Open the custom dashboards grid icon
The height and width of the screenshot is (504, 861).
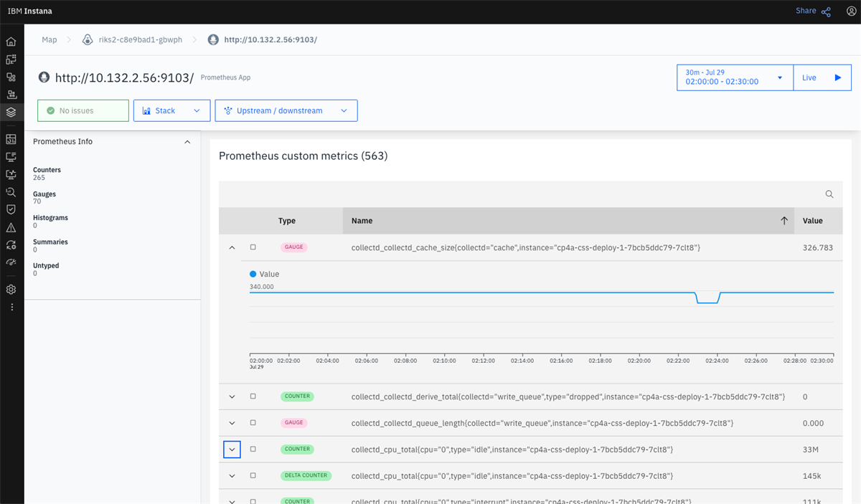[x=11, y=139]
